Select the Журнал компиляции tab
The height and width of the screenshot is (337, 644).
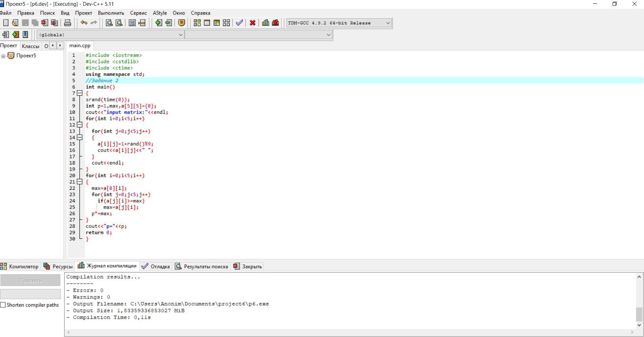[x=107, y=266]
